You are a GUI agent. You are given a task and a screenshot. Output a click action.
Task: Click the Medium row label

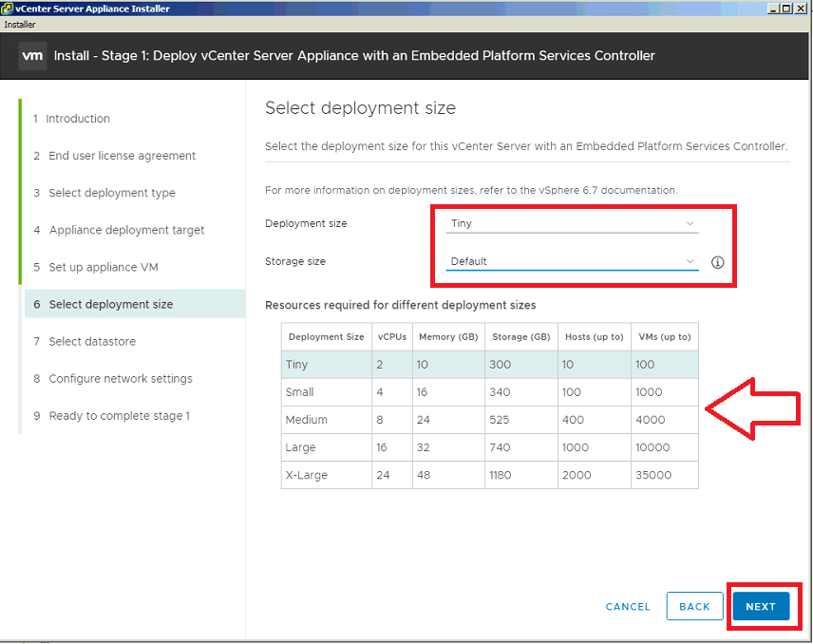click(x=306, y=420)
